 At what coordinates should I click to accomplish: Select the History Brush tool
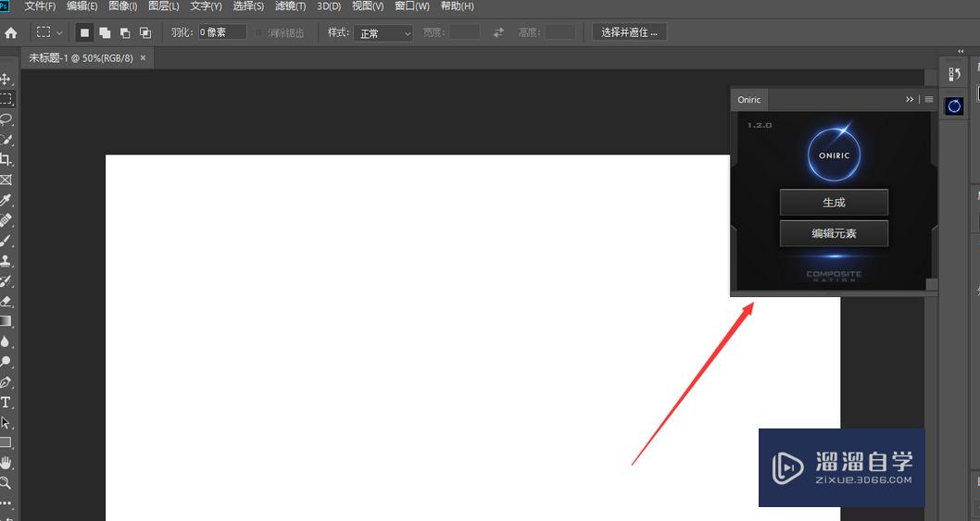pyautogui.click(x=6, y=281)
